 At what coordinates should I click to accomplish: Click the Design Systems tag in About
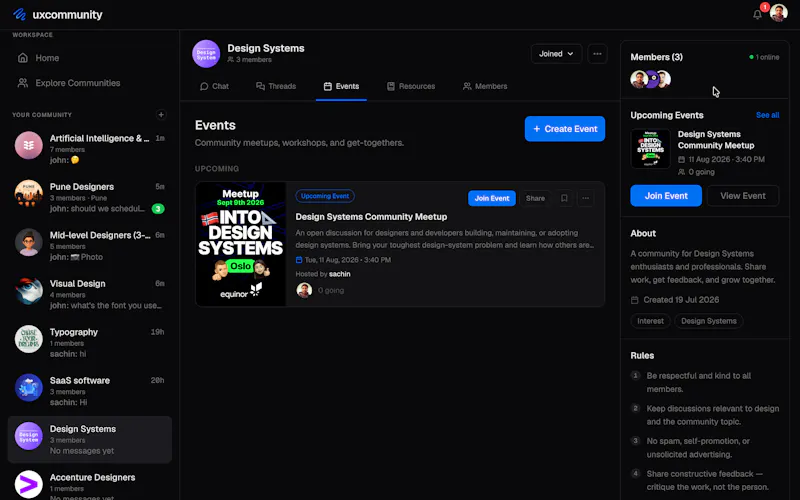tap(709, 321)
